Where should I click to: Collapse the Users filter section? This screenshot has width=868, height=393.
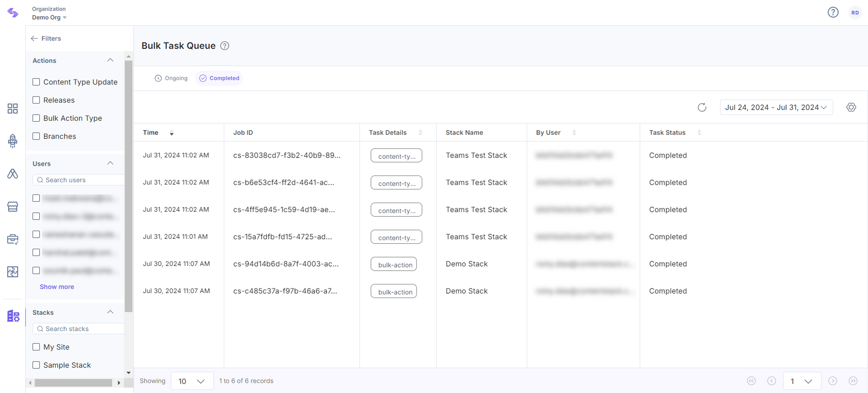(110, 163)
